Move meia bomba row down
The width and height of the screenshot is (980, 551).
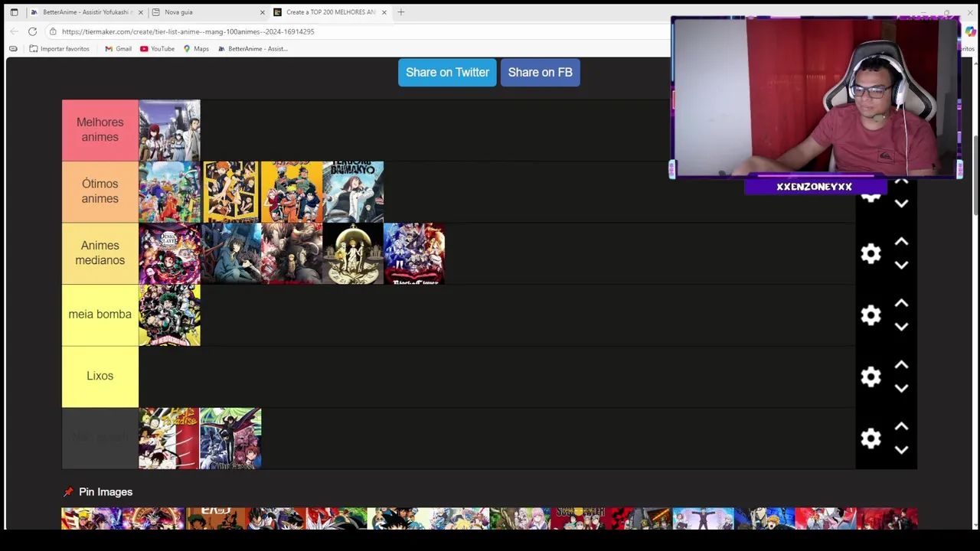click(x=901, y=327)
